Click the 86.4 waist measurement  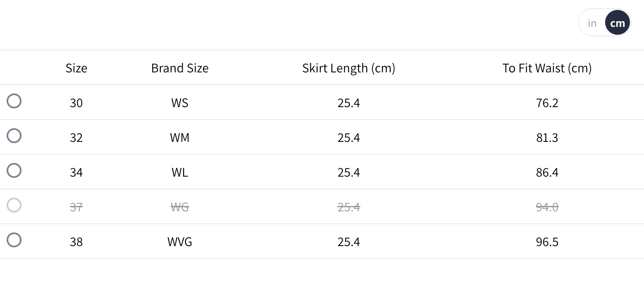pos(547,172)
